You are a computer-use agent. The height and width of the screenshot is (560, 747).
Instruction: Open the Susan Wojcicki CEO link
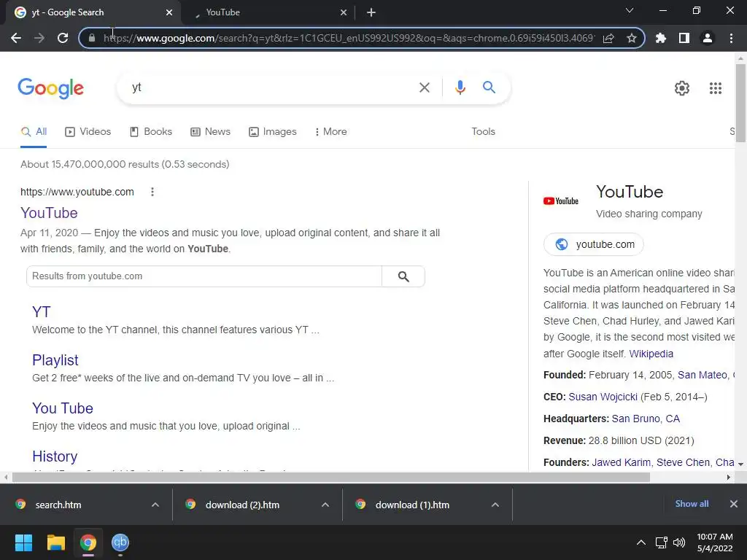click(603, 397)
